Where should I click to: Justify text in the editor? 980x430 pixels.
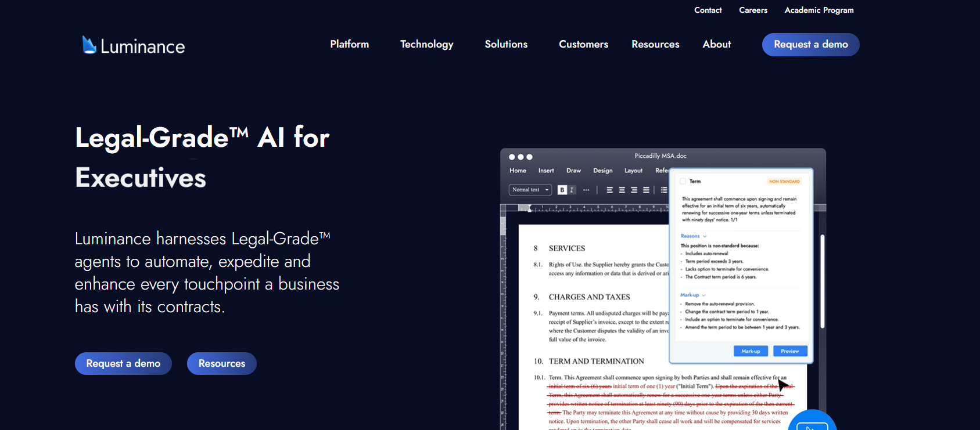point(646,190)
